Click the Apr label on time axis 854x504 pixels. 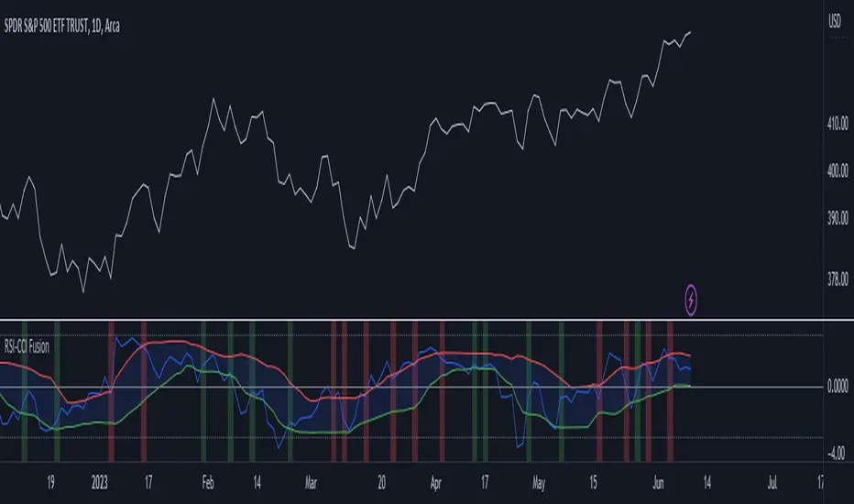coord(436,483)
